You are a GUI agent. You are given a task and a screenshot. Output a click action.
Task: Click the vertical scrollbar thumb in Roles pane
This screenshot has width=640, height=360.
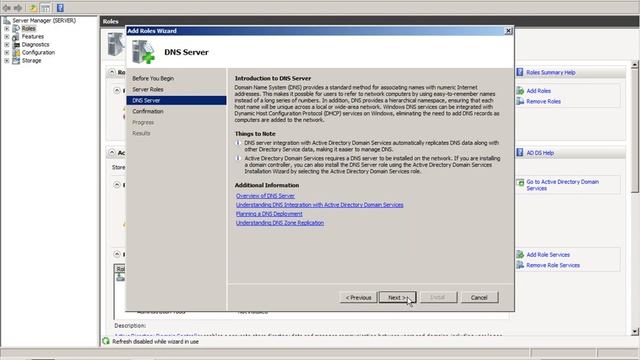pos(635,131)
